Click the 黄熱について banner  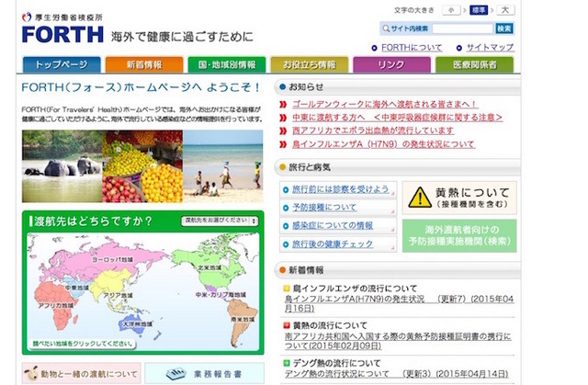[x=459, y=198]
